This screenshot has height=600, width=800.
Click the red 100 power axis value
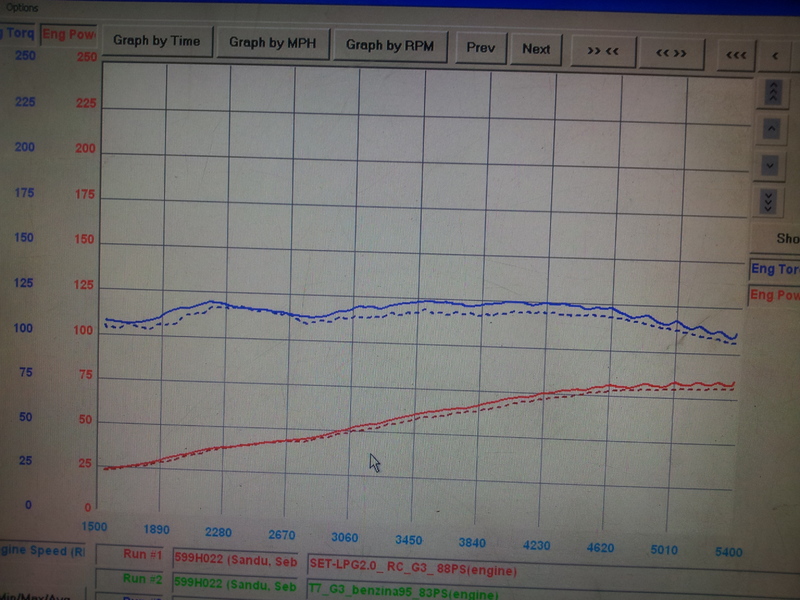[83, 330]
